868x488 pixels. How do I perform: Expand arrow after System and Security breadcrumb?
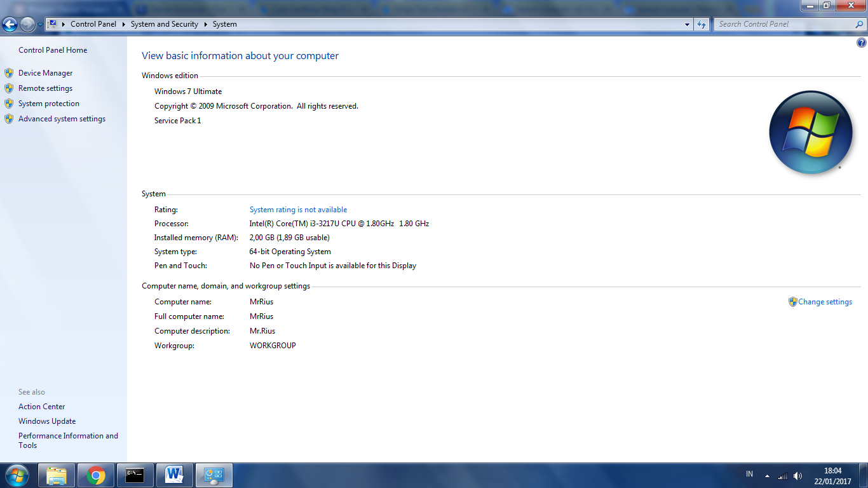(206, 24)
